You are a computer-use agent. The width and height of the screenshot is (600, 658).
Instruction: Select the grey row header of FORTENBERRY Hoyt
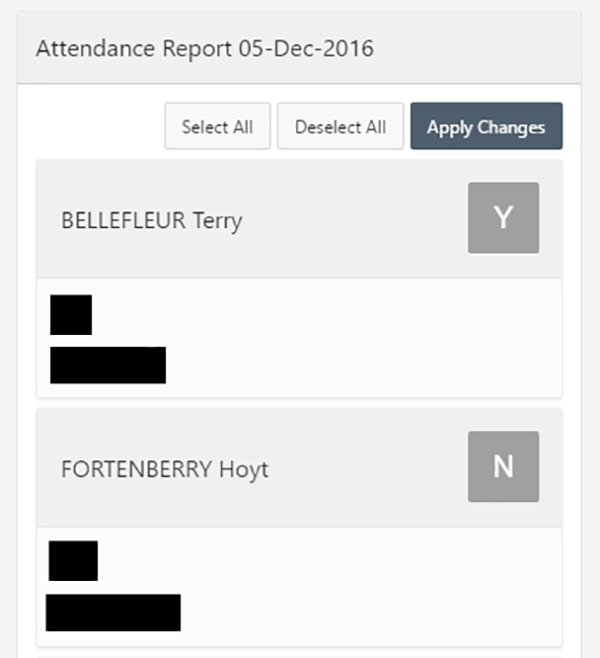(x=299, y=467)
